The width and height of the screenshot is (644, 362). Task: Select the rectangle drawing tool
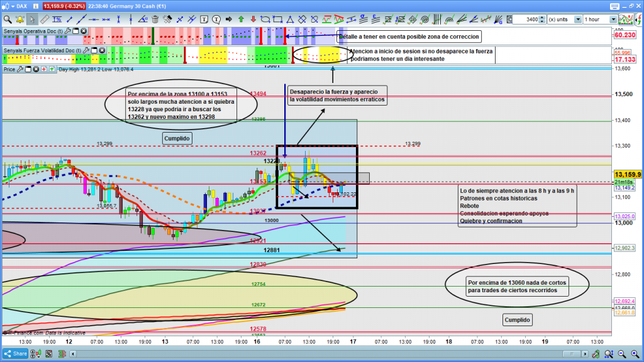[x=277, y=19]
